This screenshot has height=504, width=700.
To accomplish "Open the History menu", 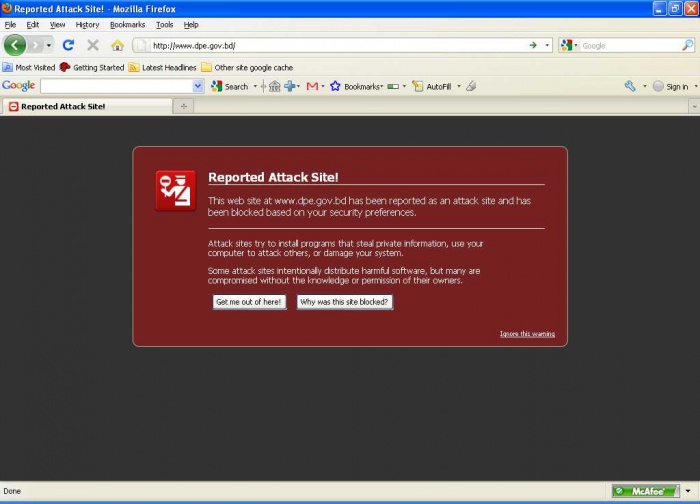I will [x=87, y=25].
